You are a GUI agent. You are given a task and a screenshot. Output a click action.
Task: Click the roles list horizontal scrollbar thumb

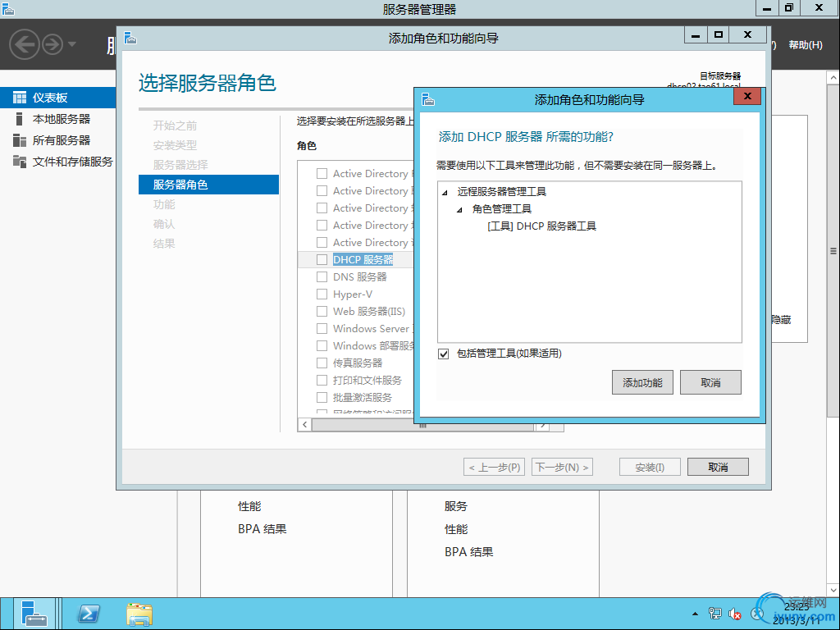(x=422, y=426)
